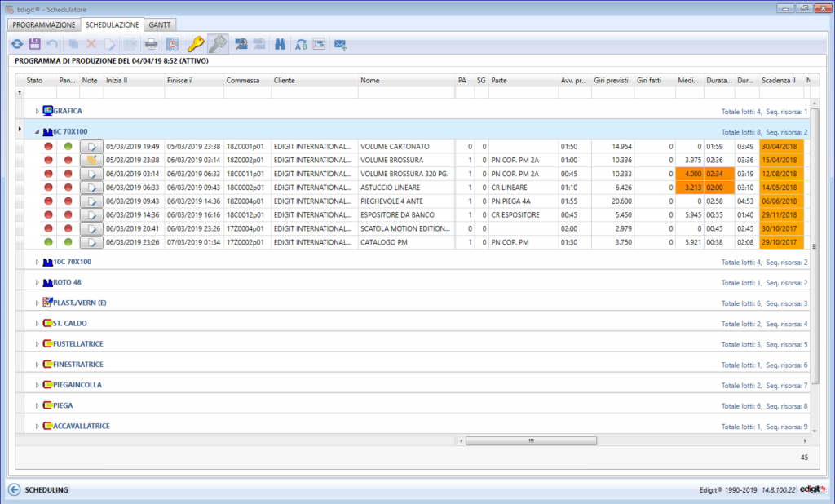Click the yellow note icon on VOLUME BROSSURA row
Viewport: 835px width, 504px height.
point(91,159)
